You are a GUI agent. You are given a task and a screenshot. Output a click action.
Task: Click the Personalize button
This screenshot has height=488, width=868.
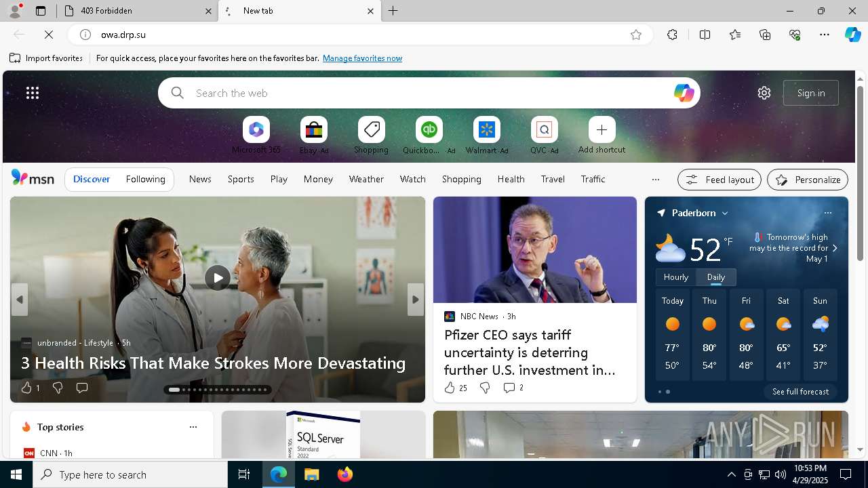pyautogui.click(x=808, y=180)
